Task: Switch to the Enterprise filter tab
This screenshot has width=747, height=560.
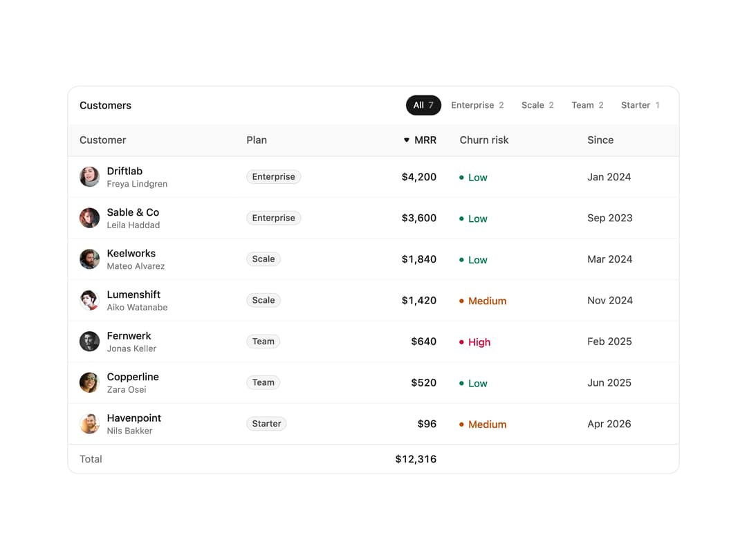Action: click(x=477, y=105)
